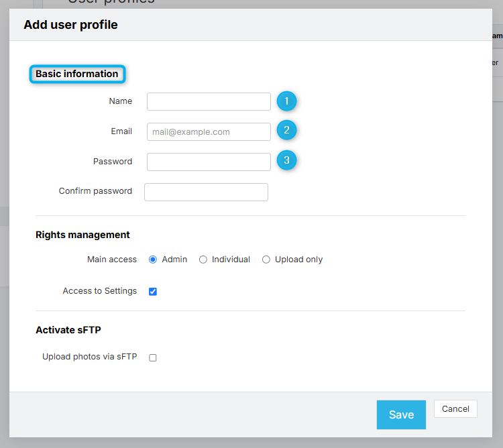
Task: Click the Email label text
Action: (x=121, y=131)
